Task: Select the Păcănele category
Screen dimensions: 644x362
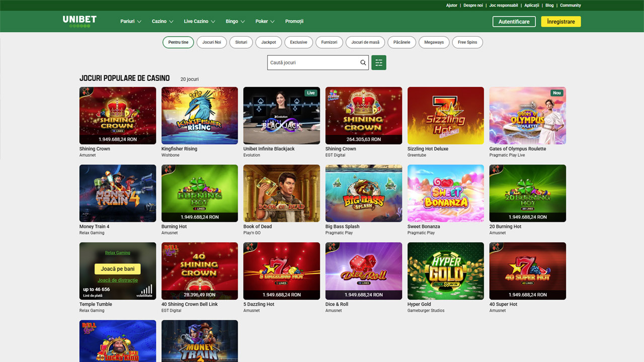Action: [402, 42]
